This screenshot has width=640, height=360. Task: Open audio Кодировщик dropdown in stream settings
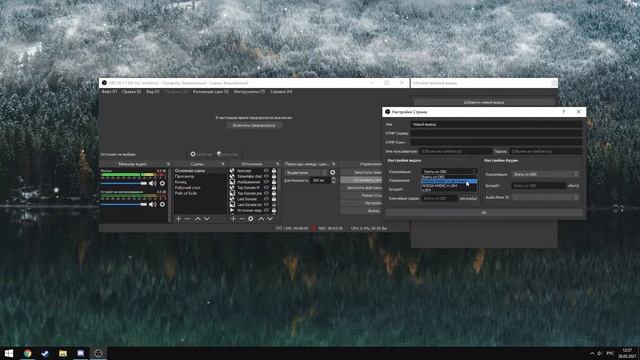click(545, 174)
